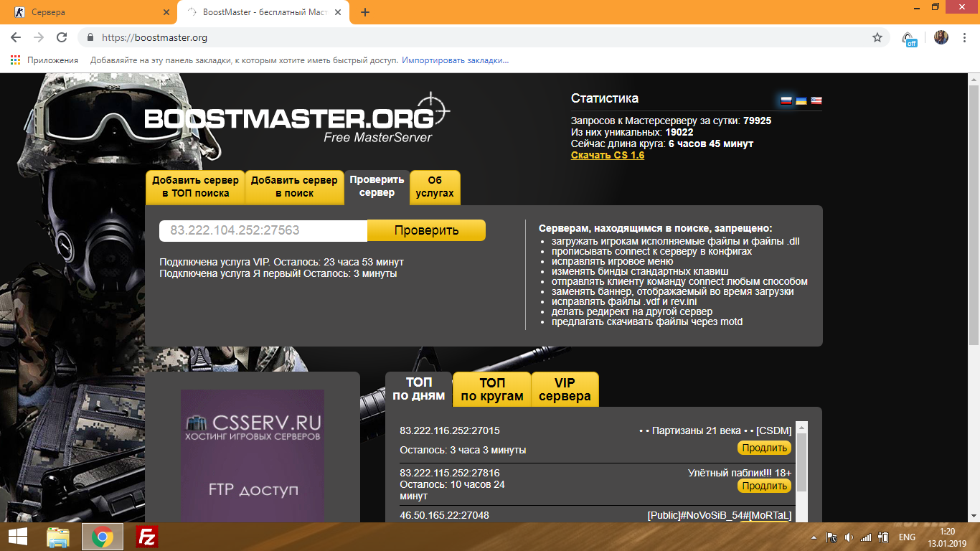Select server address 83.222.115.252:27816
980x551 pixels.
[450, 473]
